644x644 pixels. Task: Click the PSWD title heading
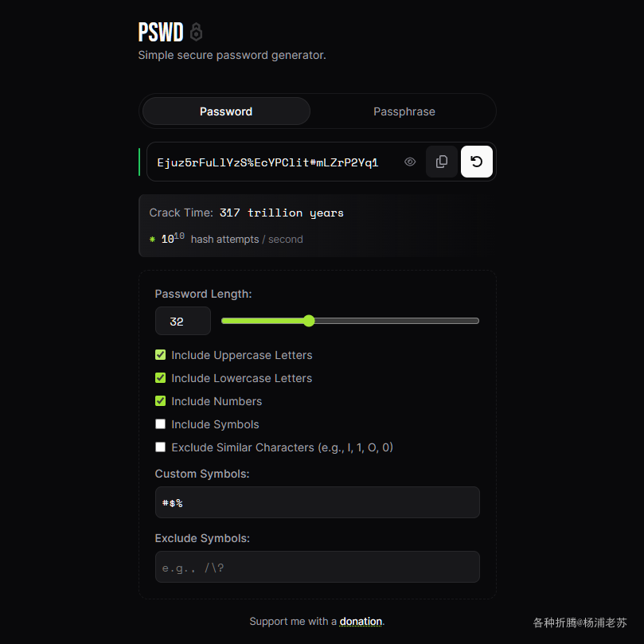(161, 32)
